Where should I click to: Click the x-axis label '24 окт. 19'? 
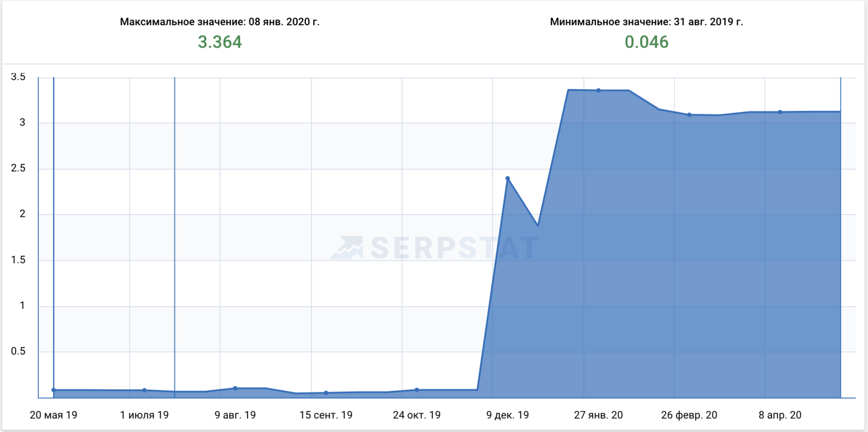(417, 415)
